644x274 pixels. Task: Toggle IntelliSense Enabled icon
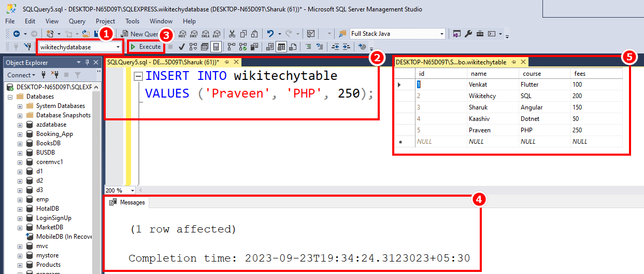click(x=217, y=47)
